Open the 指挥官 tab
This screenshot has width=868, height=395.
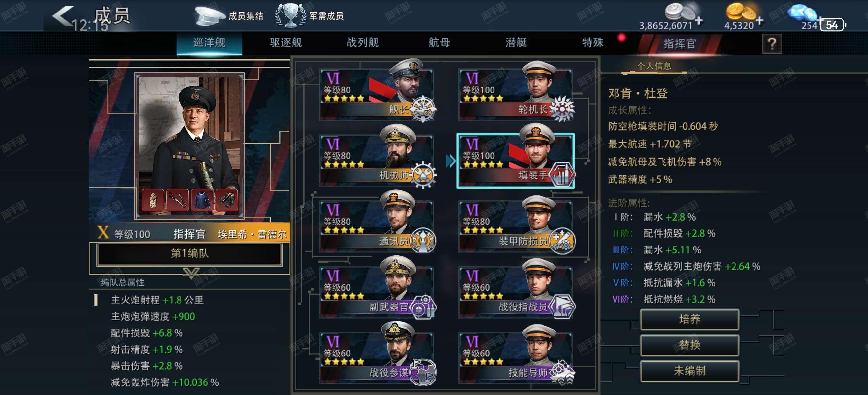pyautogui.click(x=679, y=44)
